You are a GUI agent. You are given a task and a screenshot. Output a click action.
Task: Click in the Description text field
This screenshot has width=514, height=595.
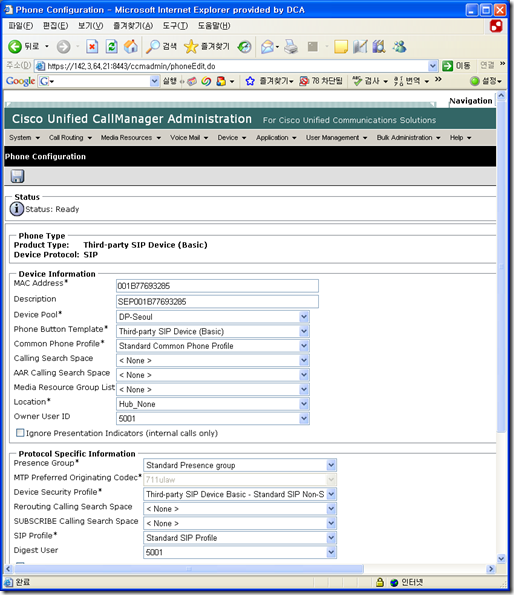click(x=217, y=302)
